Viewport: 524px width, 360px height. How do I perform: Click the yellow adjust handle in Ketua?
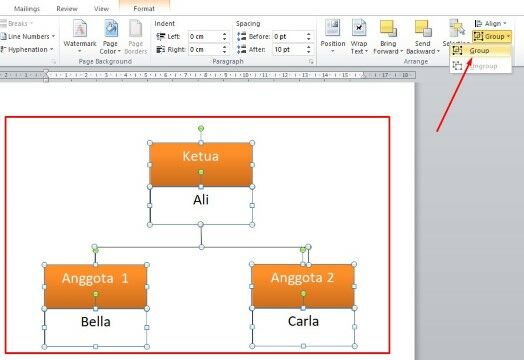201,172
